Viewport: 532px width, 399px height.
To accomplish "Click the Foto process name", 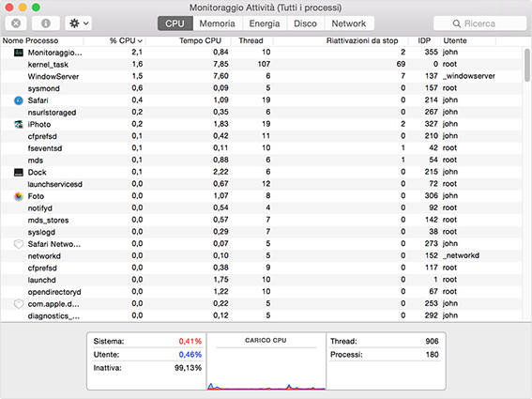I will click(x=36, y=196).
